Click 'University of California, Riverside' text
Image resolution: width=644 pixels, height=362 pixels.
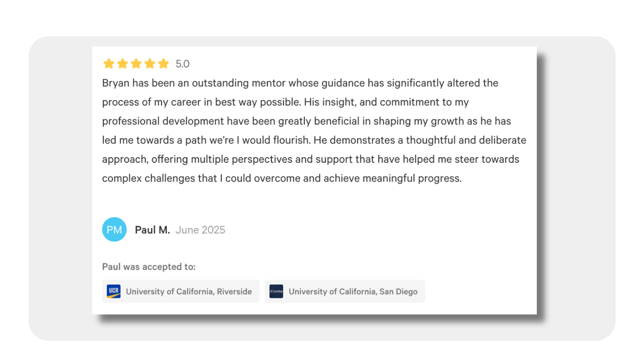[189, 292]
